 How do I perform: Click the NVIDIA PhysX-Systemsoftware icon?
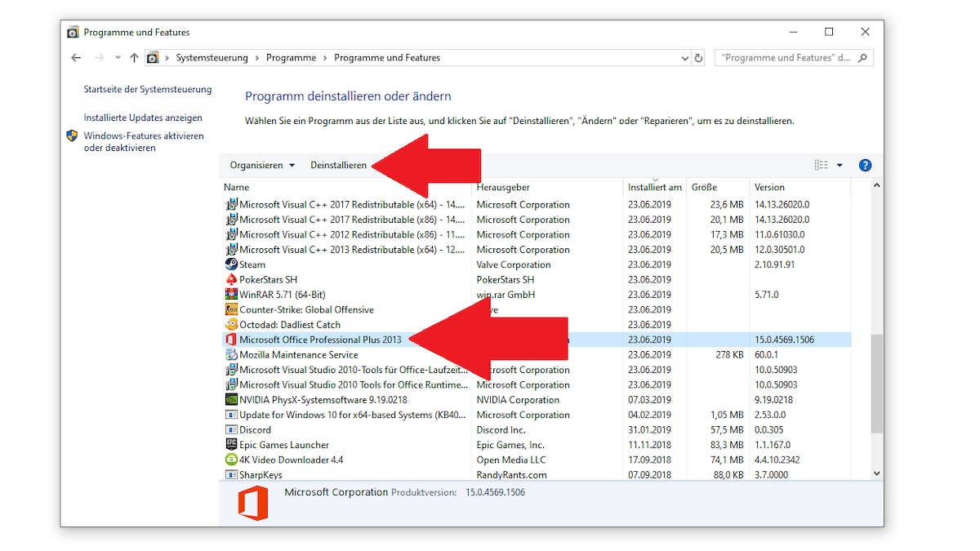(x=231, y=399)
